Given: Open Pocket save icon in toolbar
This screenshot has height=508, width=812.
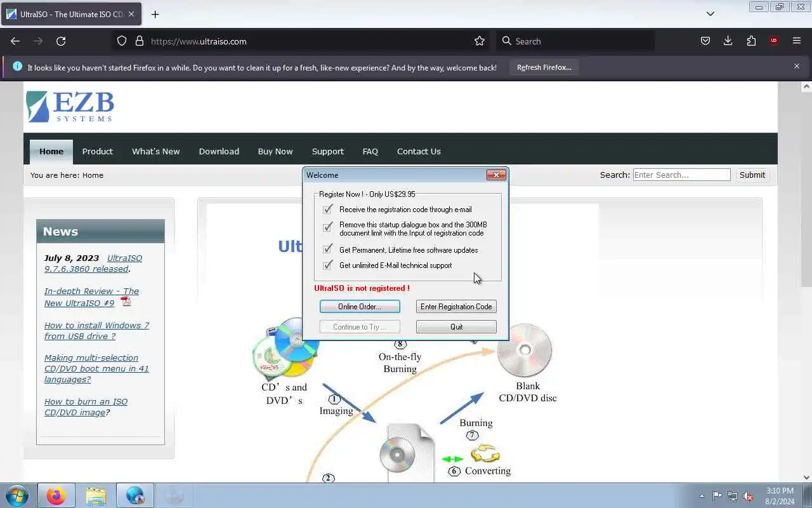Looking at the screenshot, I should click(705, 41).
